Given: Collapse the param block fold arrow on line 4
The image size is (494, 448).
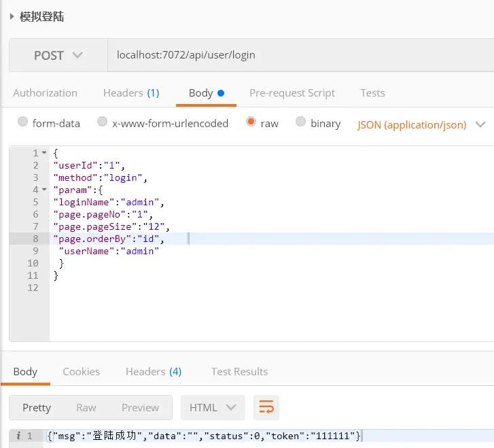Looking at the screenshot, I should point(44,190).
